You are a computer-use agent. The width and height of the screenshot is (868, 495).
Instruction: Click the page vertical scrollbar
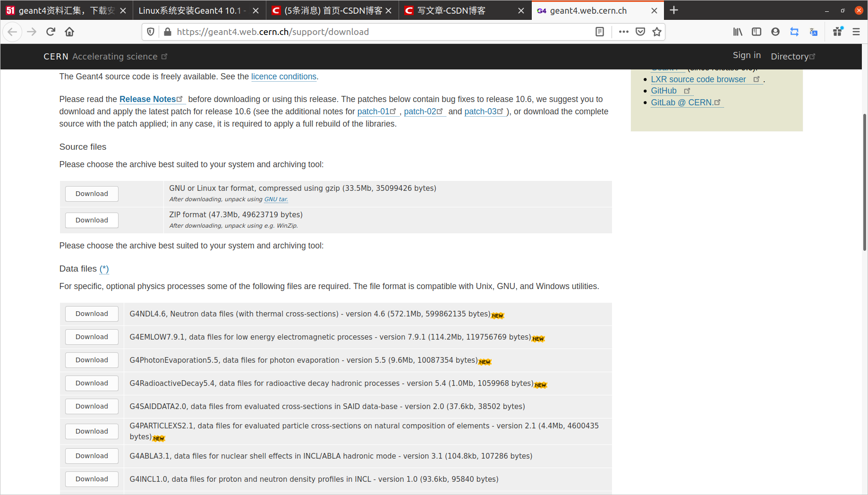click(865, 182)
